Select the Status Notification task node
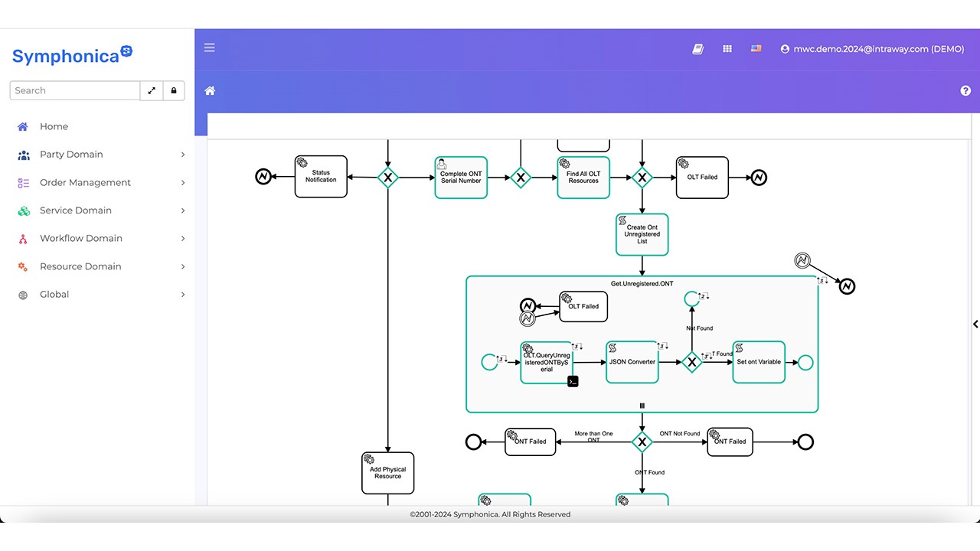This screenshot has width=980, height=551. coord(321,177)
